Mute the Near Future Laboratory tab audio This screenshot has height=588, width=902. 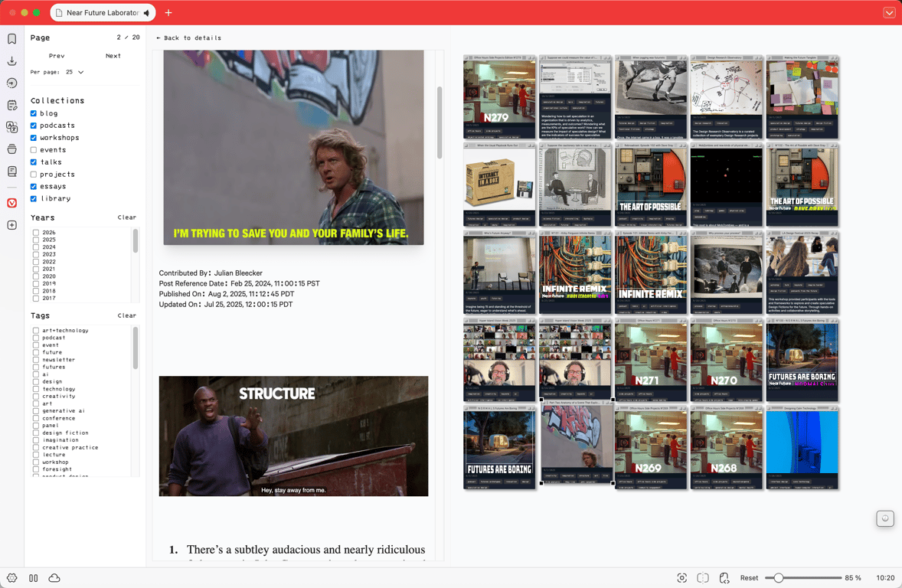tap(147, 13)
